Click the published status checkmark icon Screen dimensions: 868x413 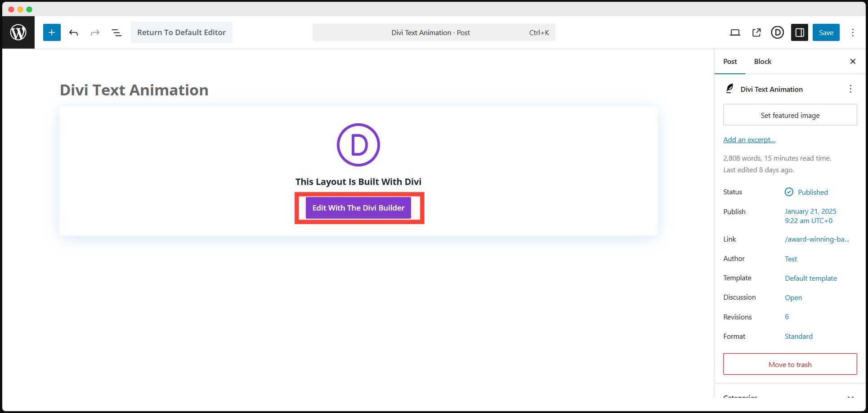[x=789, y=192]
